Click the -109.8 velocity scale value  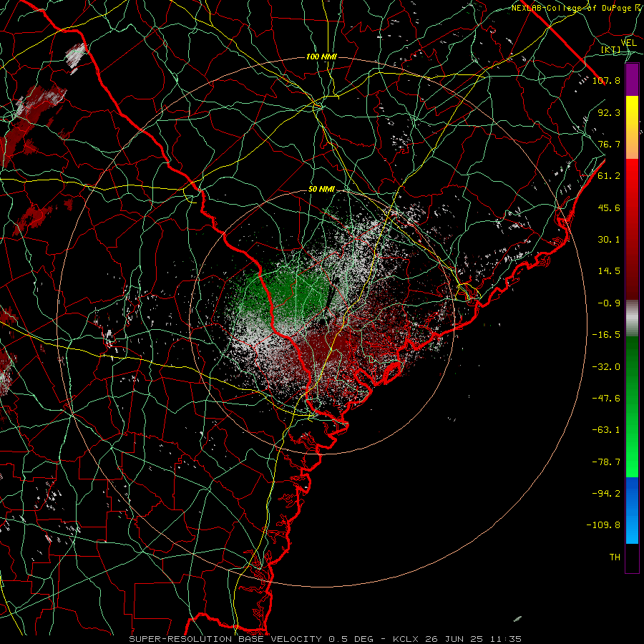pyautogui.click(x=603, y=525)
